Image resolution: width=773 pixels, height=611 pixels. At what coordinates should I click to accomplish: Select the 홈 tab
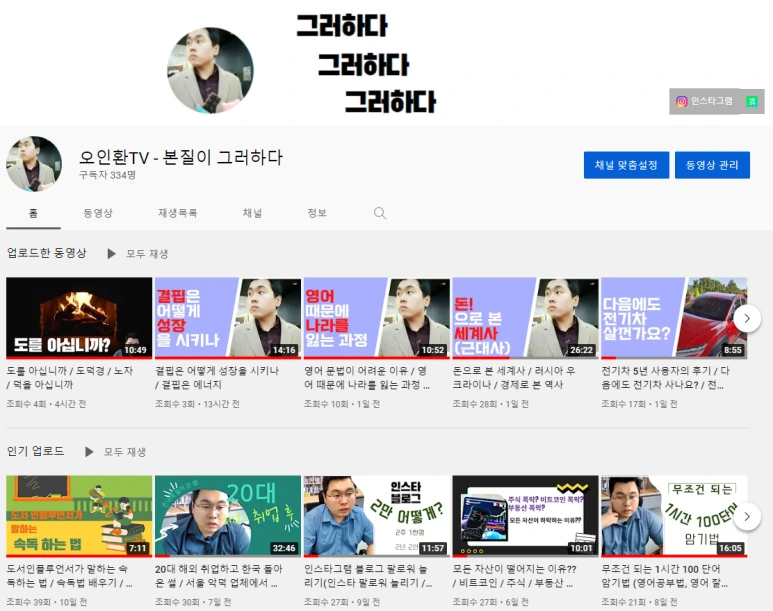click(x=33, y=213)
